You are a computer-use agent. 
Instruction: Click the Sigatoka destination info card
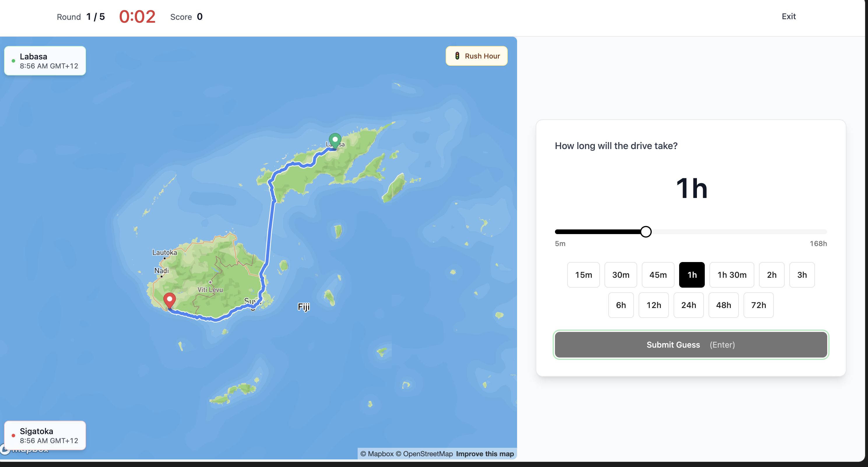(45, 435)
